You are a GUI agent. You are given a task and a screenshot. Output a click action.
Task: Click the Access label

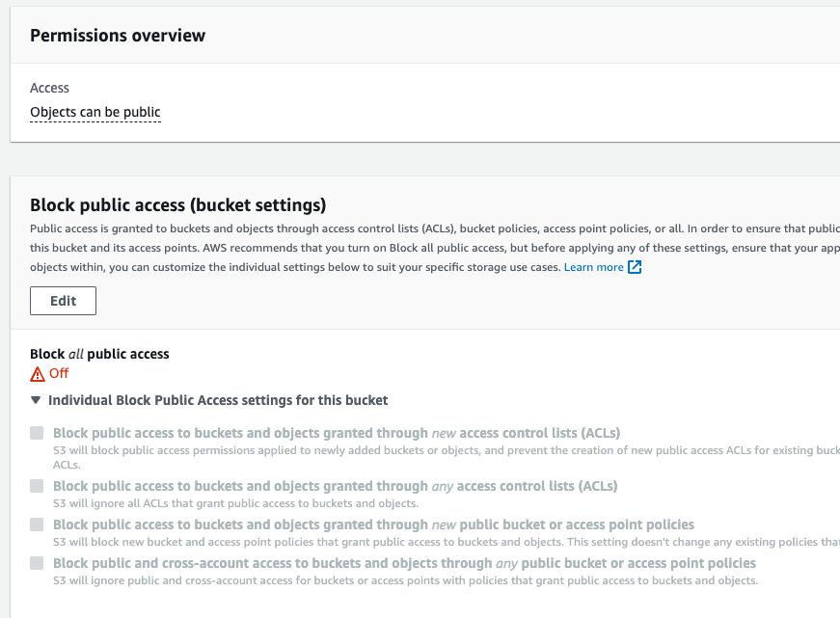(x=49, y=88)
